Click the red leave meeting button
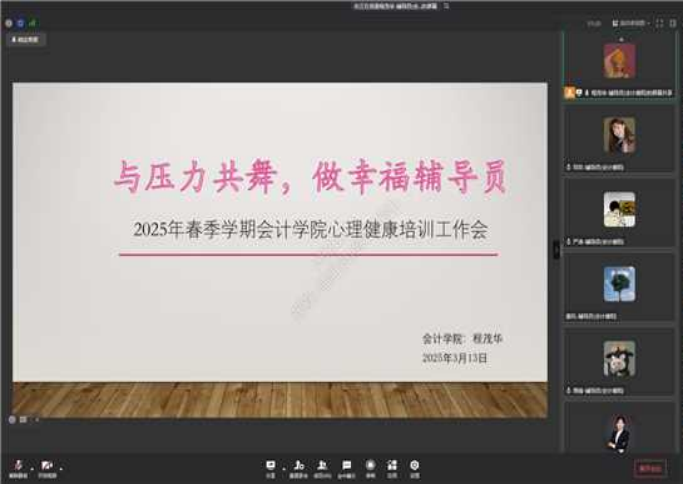683x485 pixels. (x=649, y=467)
